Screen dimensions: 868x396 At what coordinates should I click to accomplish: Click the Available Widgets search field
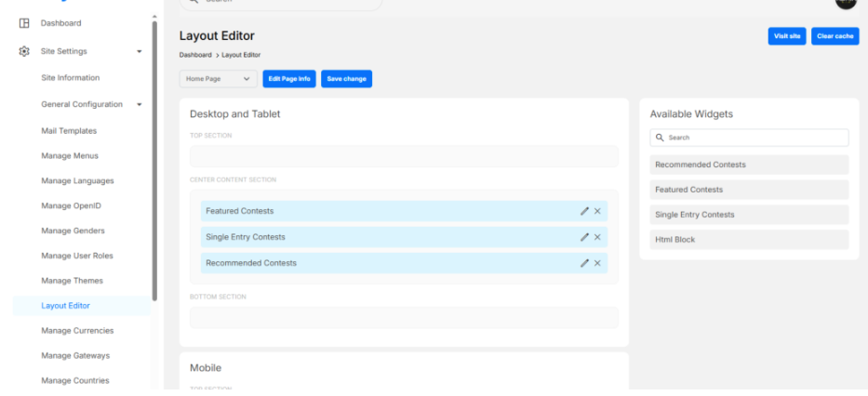pos(754,138)
